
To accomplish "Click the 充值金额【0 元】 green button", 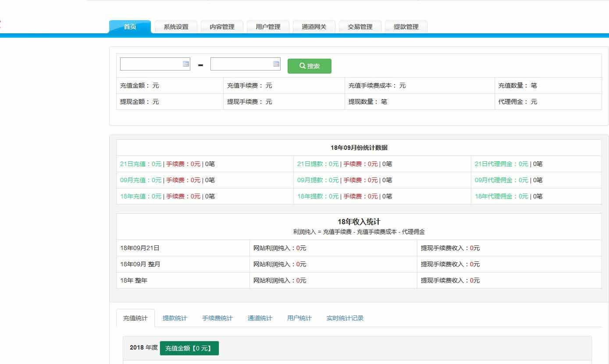I will pyautogui.click(x=189, y=348).
